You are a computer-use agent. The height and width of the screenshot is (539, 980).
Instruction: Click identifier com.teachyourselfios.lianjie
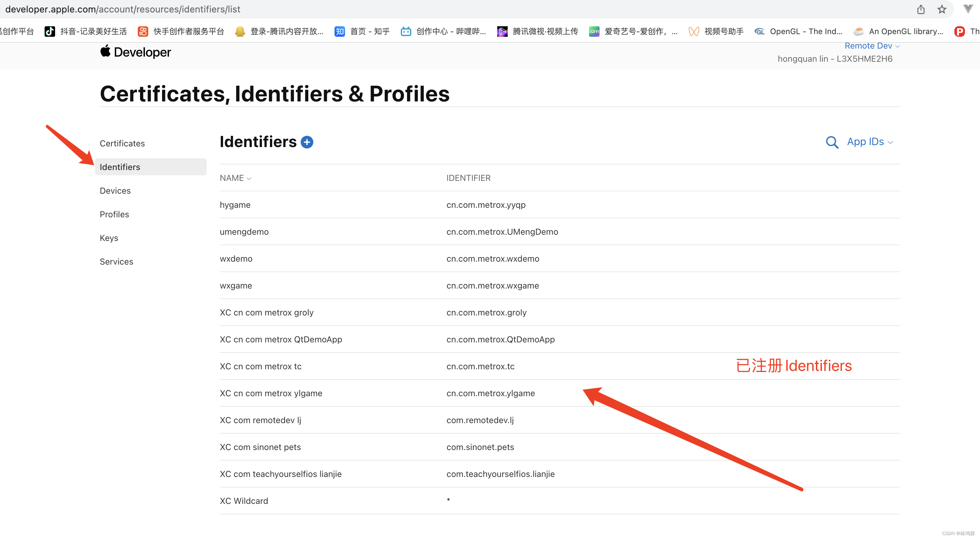pos(500,474)
